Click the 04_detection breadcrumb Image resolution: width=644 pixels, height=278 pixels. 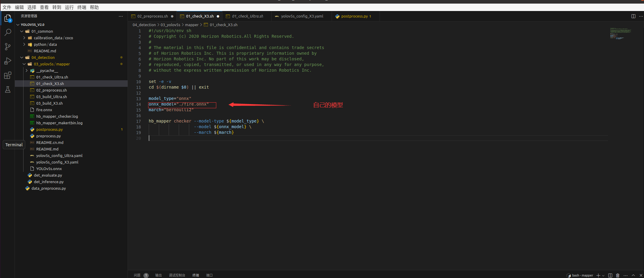pyautogui.click(x=144, y=25)
